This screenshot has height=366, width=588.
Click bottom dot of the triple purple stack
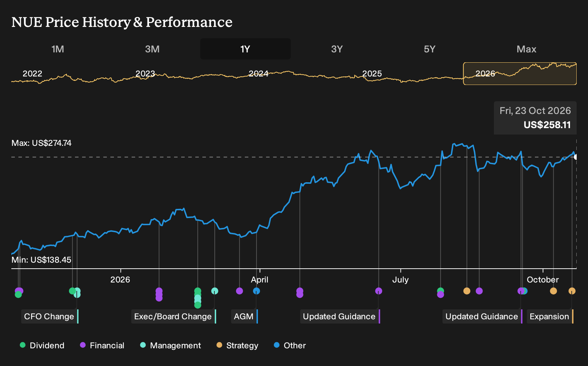[159, 298]
